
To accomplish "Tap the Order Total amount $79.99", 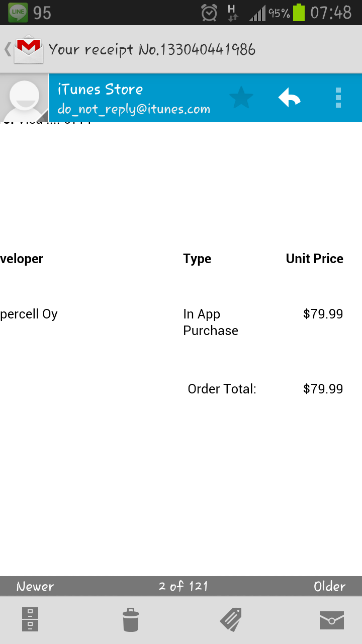I will pyautogui.click(x=323, y=389).
